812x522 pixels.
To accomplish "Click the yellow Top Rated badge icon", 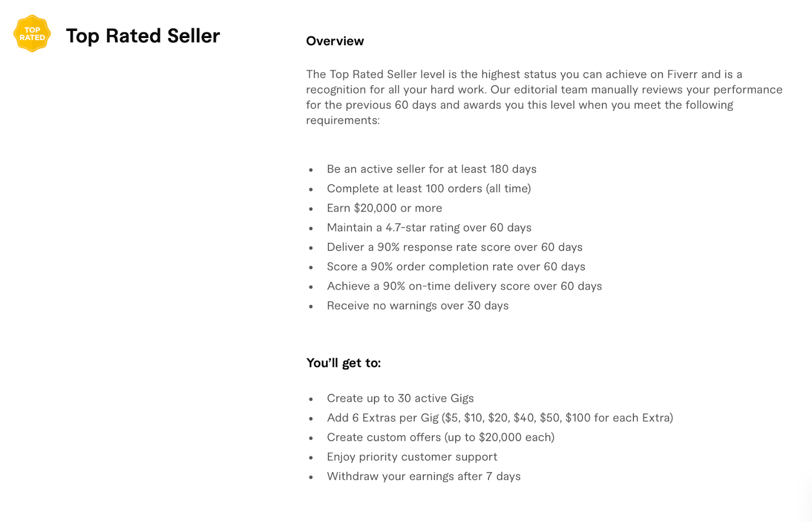I will pyautogui.click(x=32, y=34).
